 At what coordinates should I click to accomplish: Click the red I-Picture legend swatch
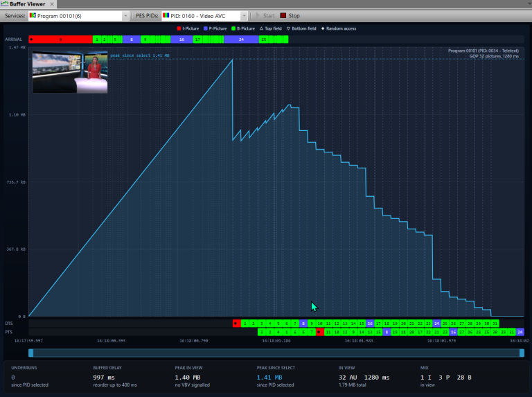(179, 28)
